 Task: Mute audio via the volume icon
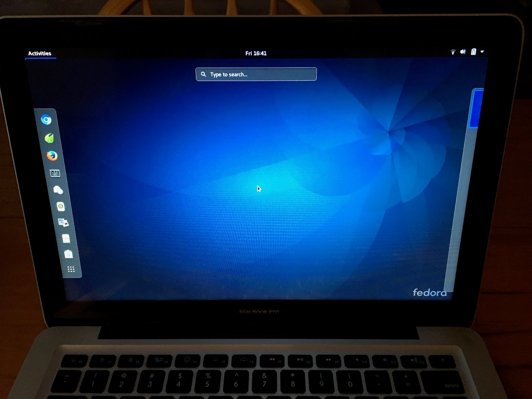click(463, 52)
